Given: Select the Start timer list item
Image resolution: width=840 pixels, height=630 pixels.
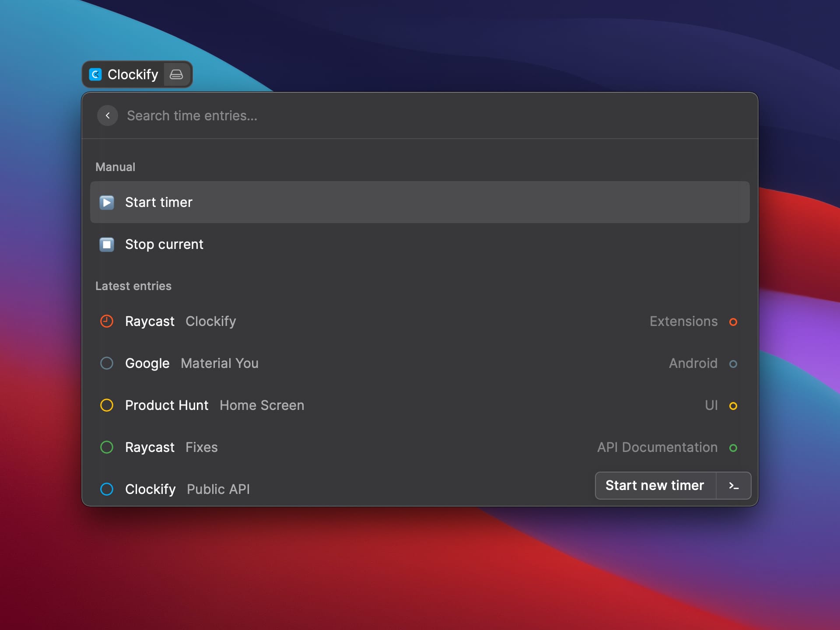Looking at the screenshot, I should click(x=420, y=203).
